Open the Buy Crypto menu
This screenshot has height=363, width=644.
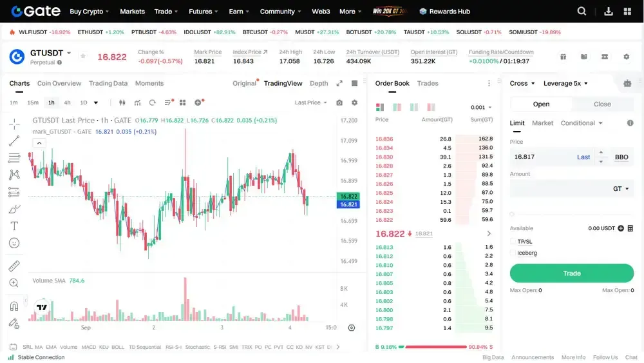(89, 12)
